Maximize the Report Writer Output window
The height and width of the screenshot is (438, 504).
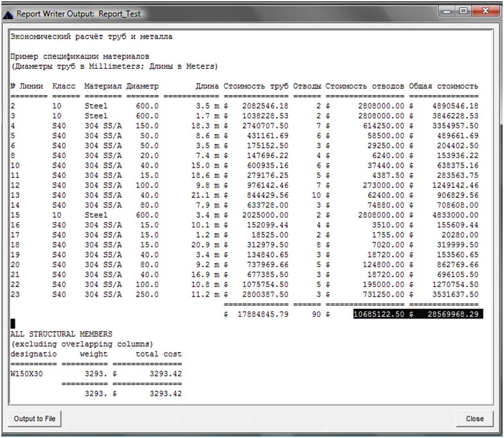pyautogui.click(x=463, y=12)
